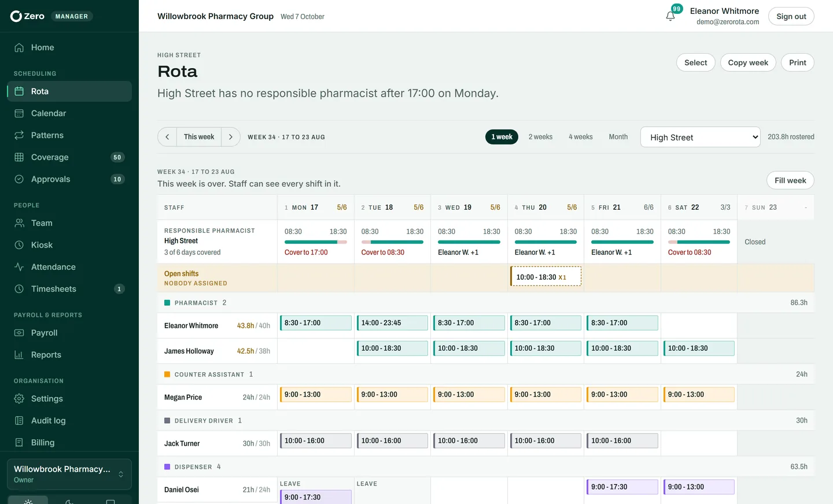Click Fill week button
The height and width of the screenshot is (504, 833).
pyautogui.click(x=790, y=180)
